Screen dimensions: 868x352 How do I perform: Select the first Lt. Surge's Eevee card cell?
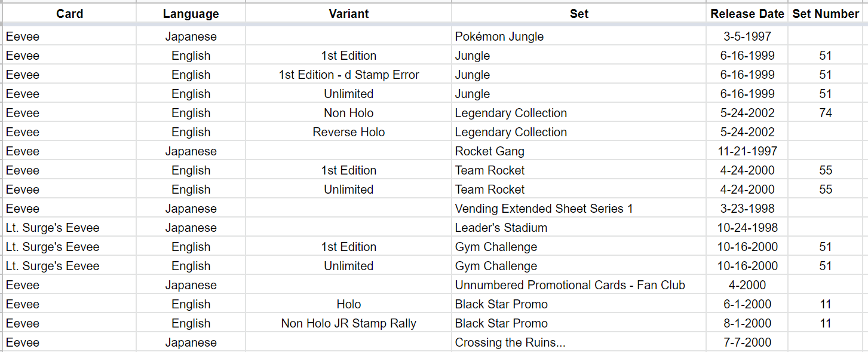[x=69, y=228]
